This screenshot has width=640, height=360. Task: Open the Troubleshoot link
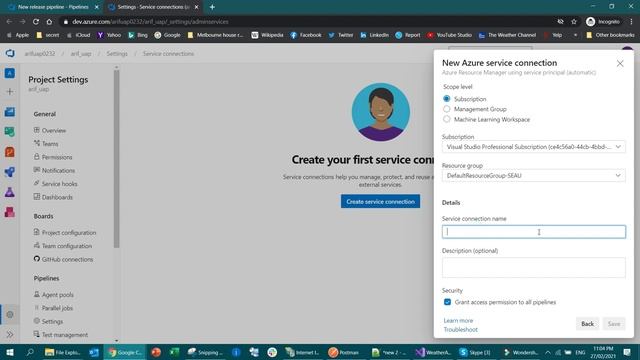(460, 329)
